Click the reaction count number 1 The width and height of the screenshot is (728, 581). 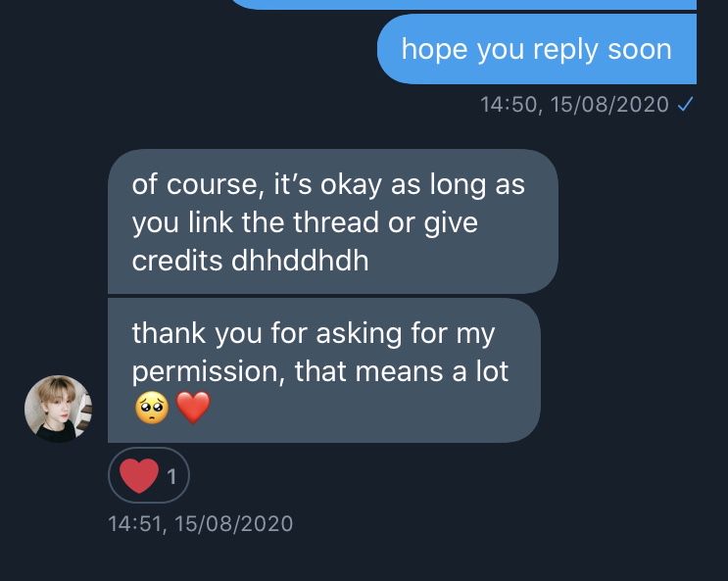coord(171,476)
